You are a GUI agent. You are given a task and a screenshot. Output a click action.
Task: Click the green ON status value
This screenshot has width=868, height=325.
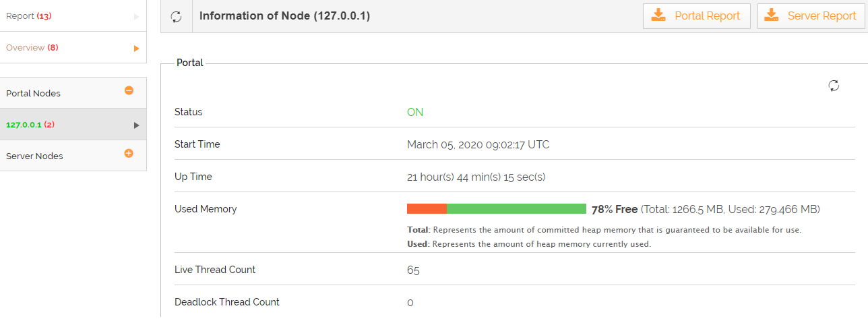(x=415, y=112)
